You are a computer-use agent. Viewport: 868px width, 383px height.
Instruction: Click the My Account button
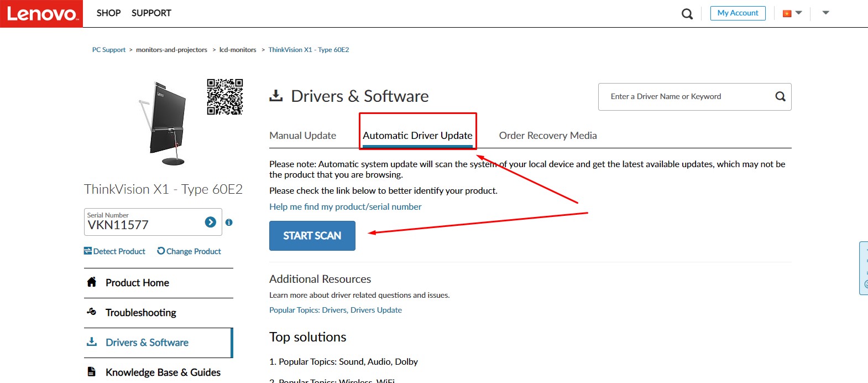(738, 13)
